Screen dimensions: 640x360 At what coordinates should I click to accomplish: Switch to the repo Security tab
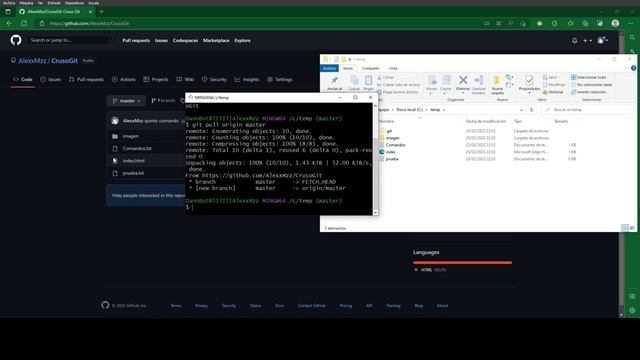point(214,79)
